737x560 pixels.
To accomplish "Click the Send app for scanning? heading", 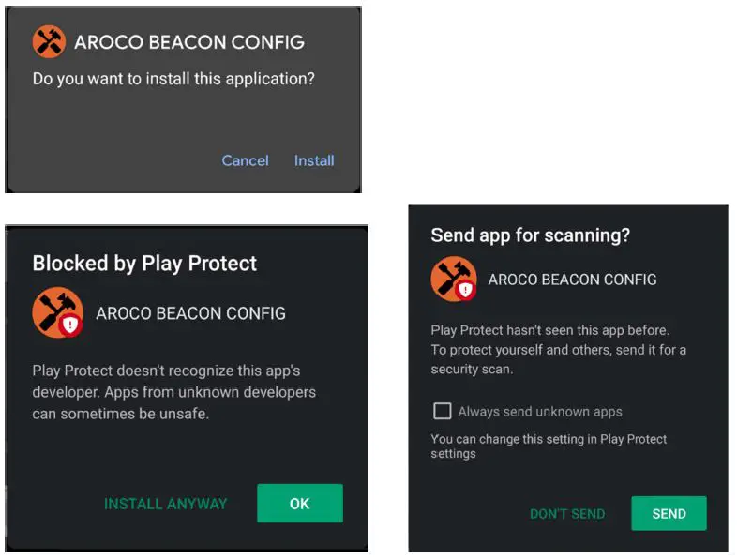I will [530, 235].
